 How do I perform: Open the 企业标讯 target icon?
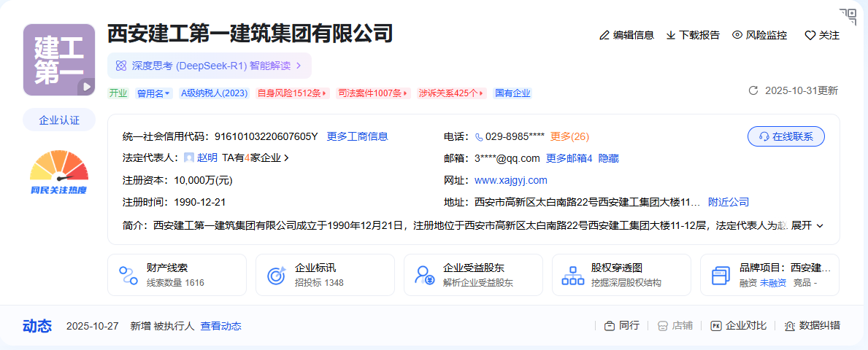276,275
